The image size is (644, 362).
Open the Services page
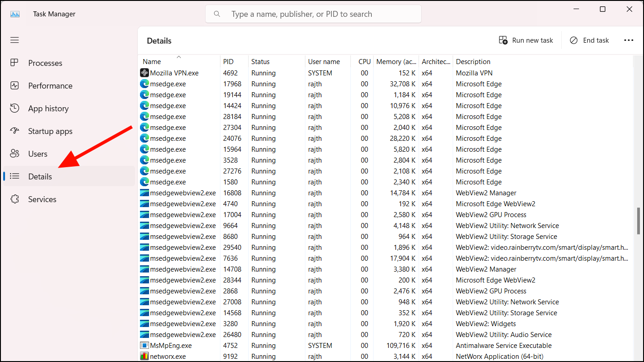[69, 199]
